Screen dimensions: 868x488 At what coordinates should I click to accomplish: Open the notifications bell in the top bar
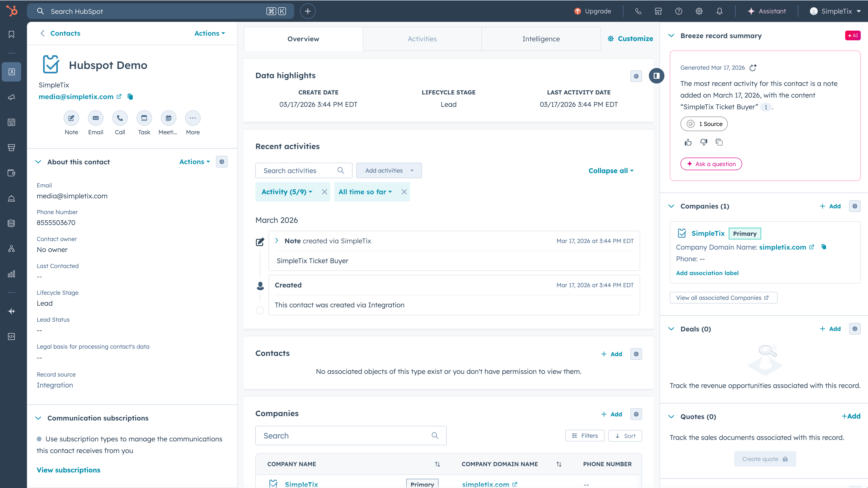(719, 11)
